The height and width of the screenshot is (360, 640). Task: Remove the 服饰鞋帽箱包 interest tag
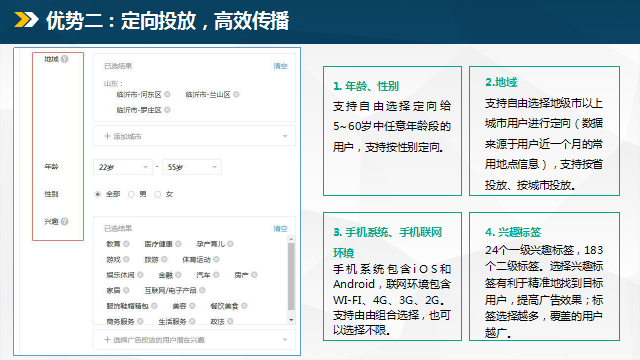tap(154, 306)
